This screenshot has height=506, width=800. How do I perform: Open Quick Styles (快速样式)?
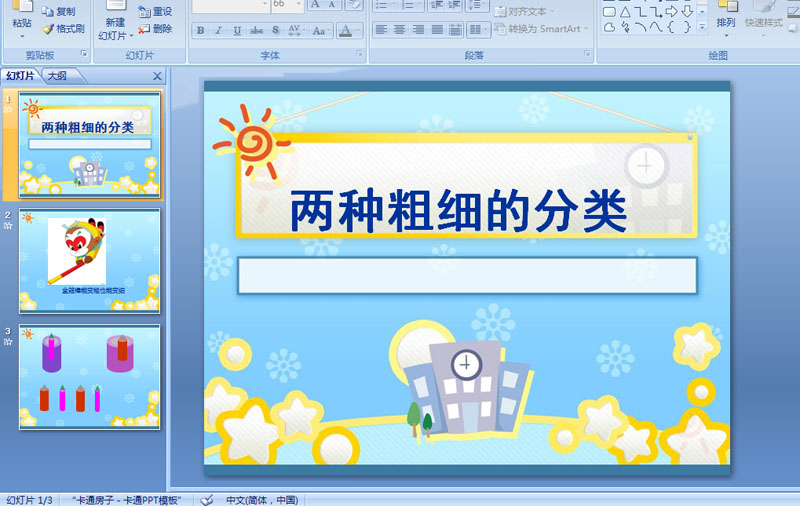(763, 18)
